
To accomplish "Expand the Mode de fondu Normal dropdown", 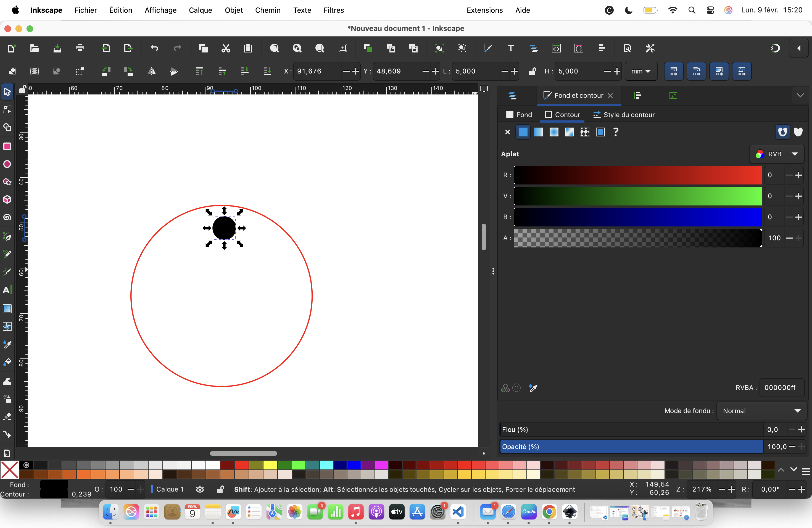I will (x=761, y=411).
